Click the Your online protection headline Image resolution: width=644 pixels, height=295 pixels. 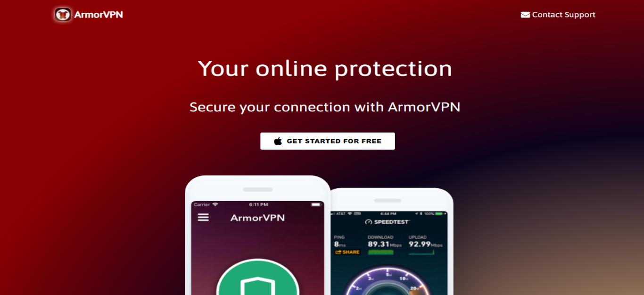[x=325, y=68]
